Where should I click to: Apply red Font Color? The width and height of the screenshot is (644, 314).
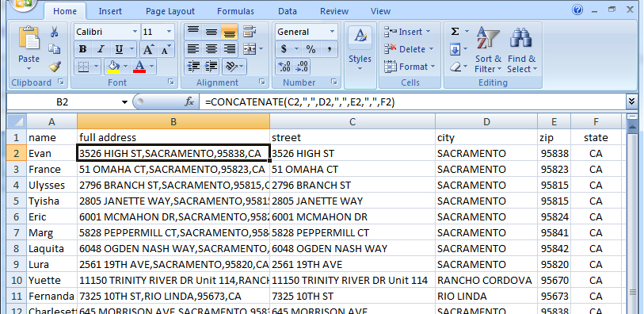click(x=139, y=66)
